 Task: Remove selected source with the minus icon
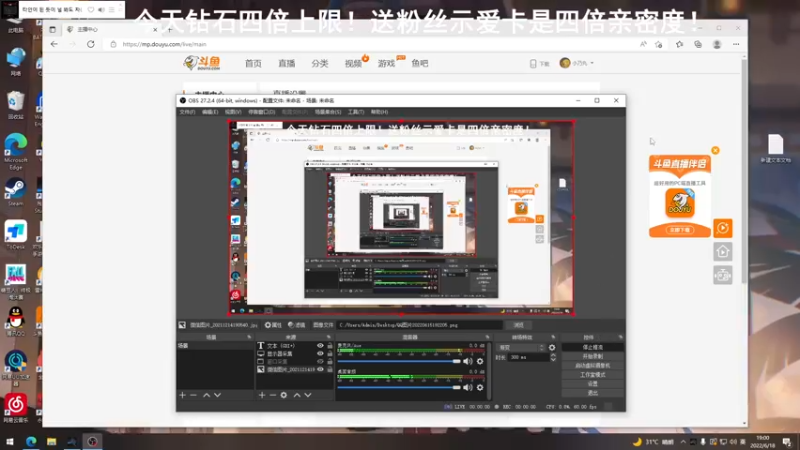coord(272,395)
